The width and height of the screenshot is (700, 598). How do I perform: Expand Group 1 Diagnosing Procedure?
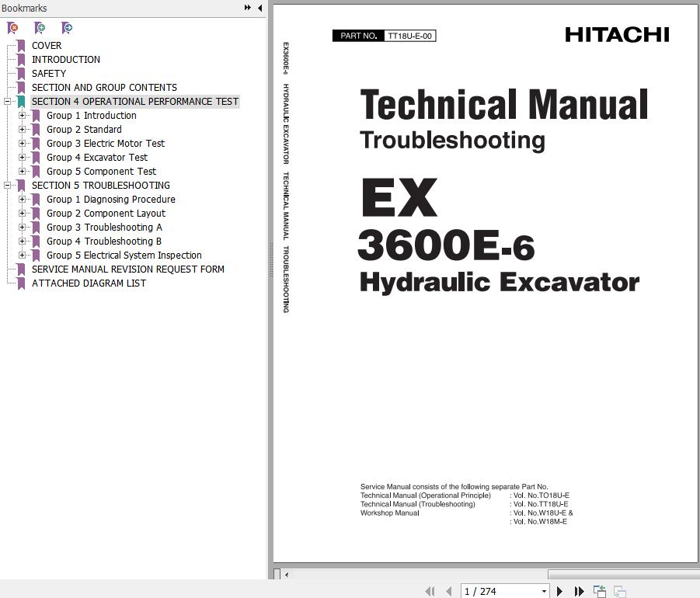pyautogui.click(x=22, y=200)
